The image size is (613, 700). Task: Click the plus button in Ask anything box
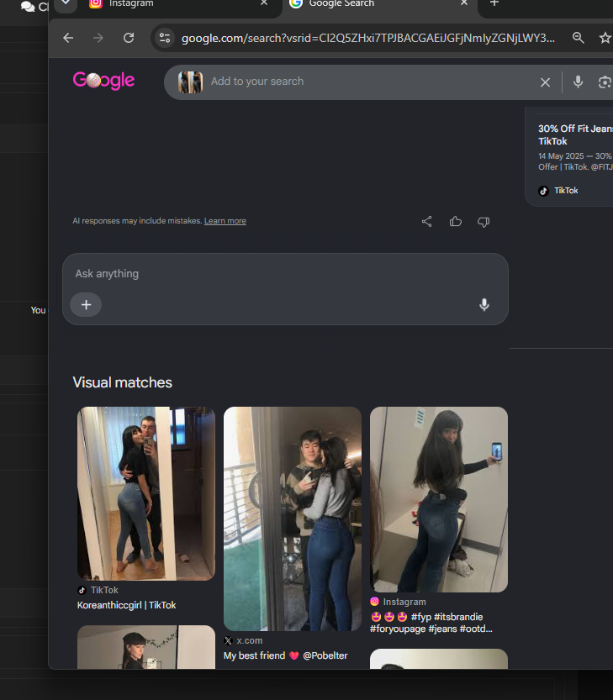(86, 304)
